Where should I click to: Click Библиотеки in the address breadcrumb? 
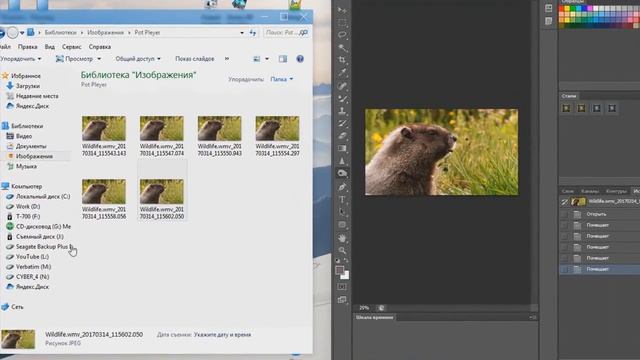(x=60, y=33)
